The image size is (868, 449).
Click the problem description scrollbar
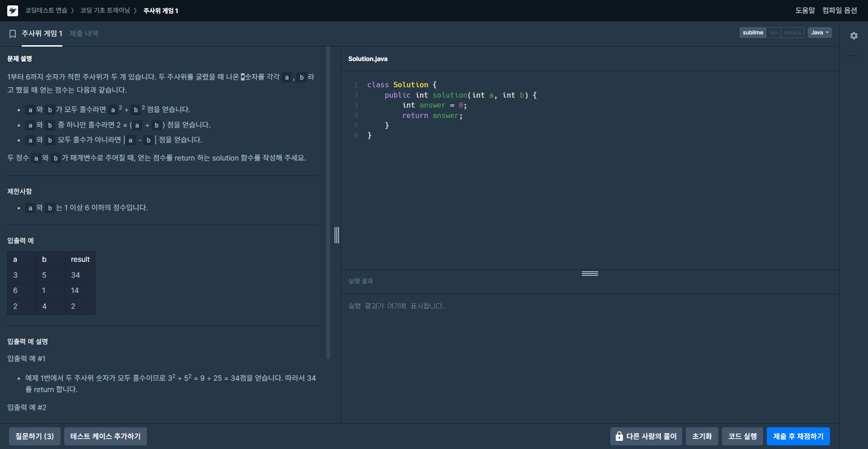click(328, 203)
